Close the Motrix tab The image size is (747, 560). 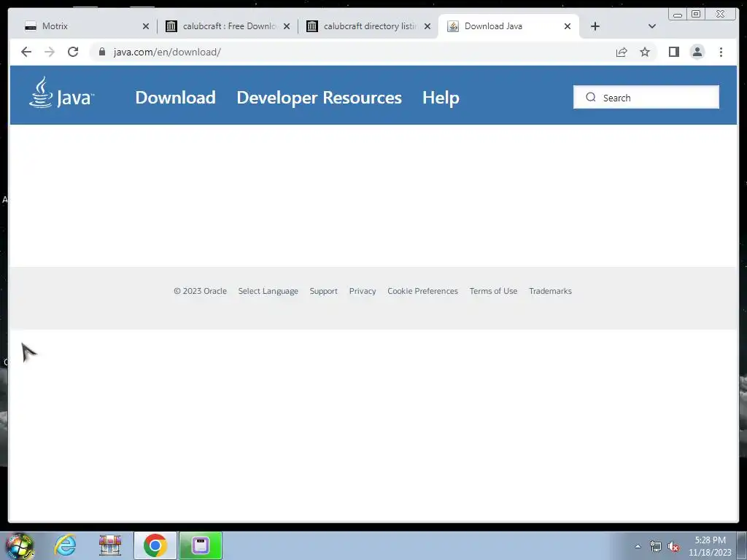click(x=146, y=26)
